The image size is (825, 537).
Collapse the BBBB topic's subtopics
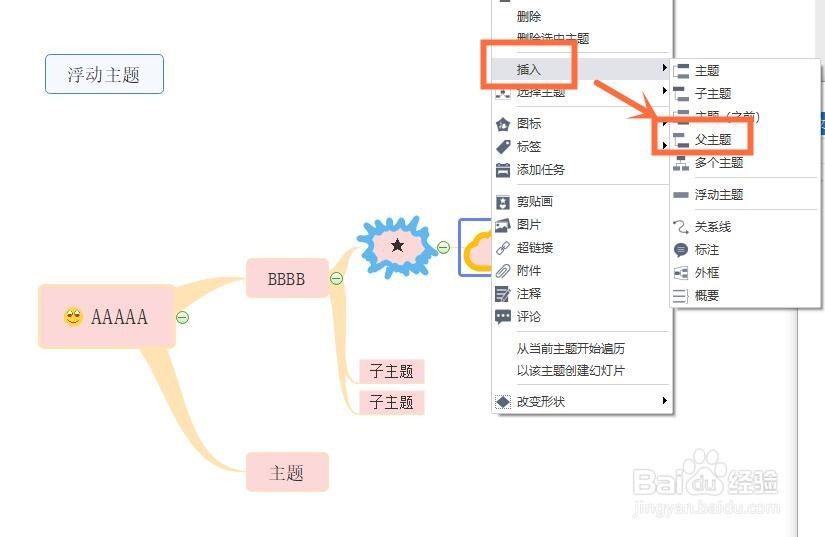click(336, 278)
